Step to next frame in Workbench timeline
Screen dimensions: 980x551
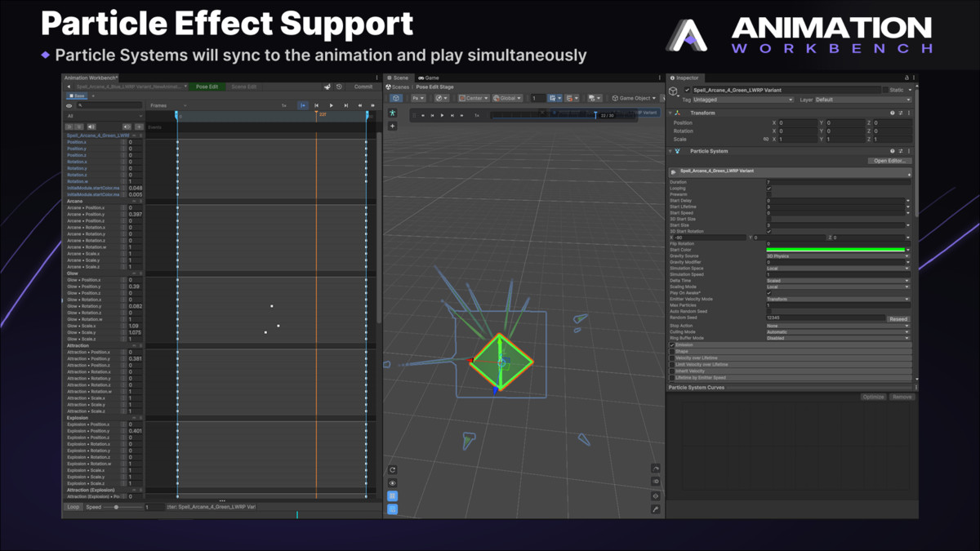pyautogui.click(x=345, y=105)
